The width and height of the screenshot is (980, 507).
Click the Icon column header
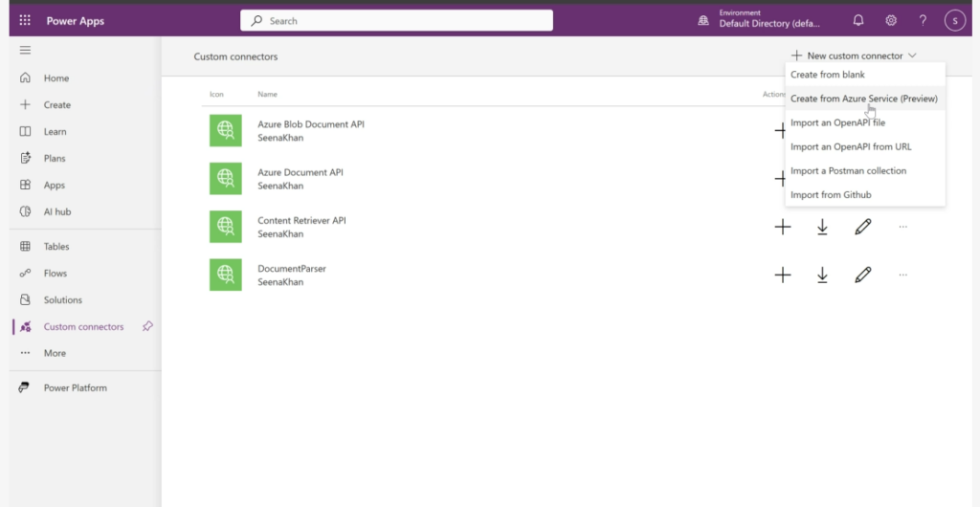(x=216, y=95)
